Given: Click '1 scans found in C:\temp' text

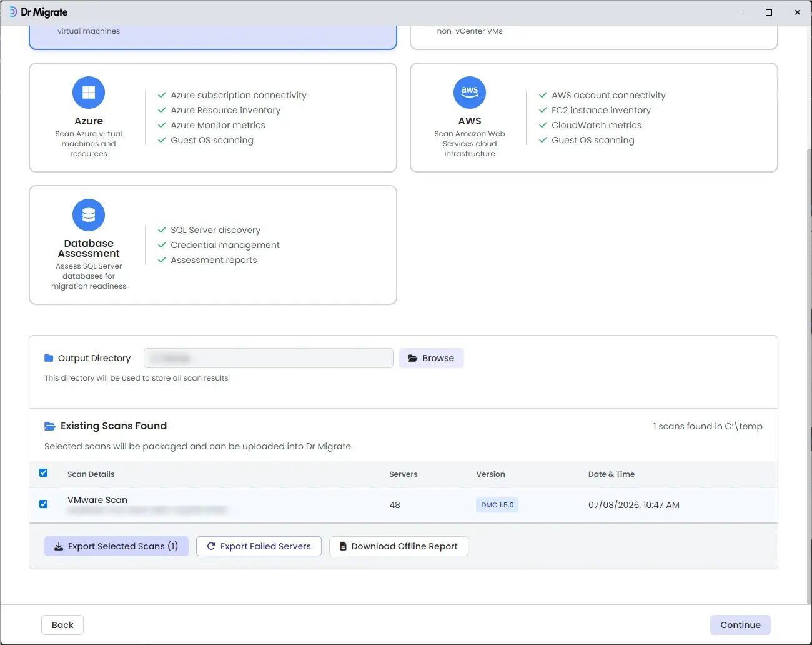Looking at the screenshot, I should tap(708, 426).
